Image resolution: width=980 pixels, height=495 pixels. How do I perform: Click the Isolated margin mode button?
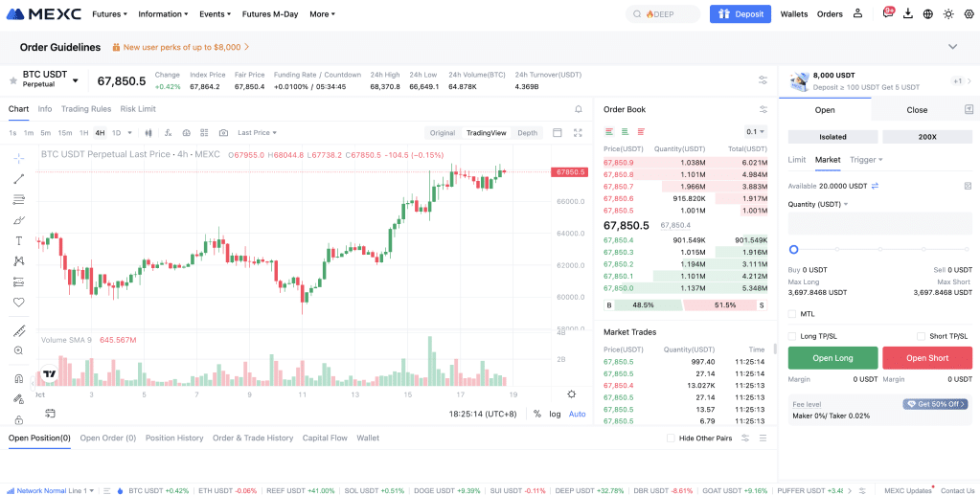[x=832, y=137]
